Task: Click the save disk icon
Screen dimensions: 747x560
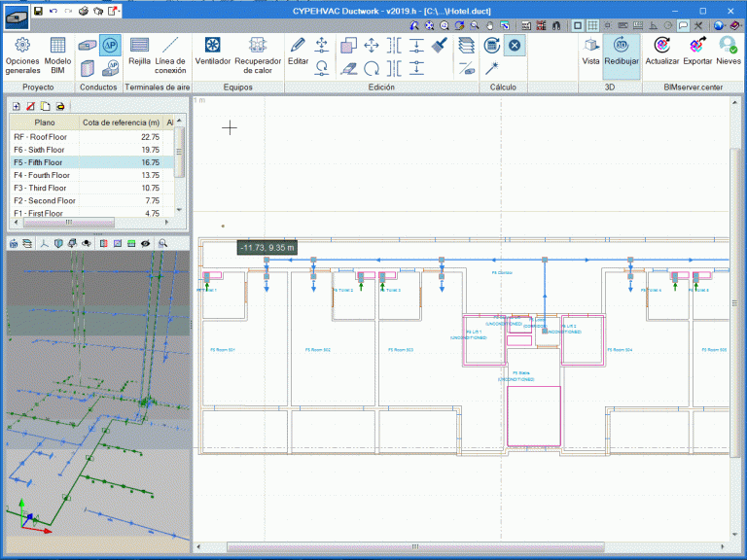Action: click(38, 10)
